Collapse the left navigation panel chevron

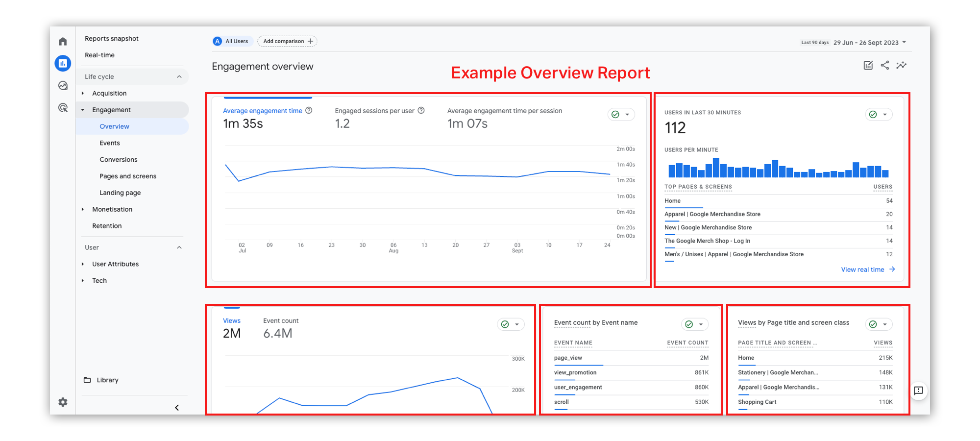tap(177, 407)
